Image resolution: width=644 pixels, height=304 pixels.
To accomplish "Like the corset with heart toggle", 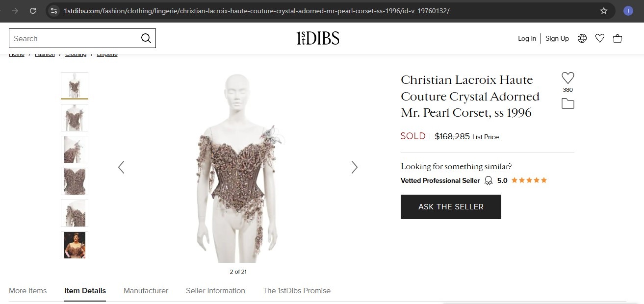I will [567, 78].
